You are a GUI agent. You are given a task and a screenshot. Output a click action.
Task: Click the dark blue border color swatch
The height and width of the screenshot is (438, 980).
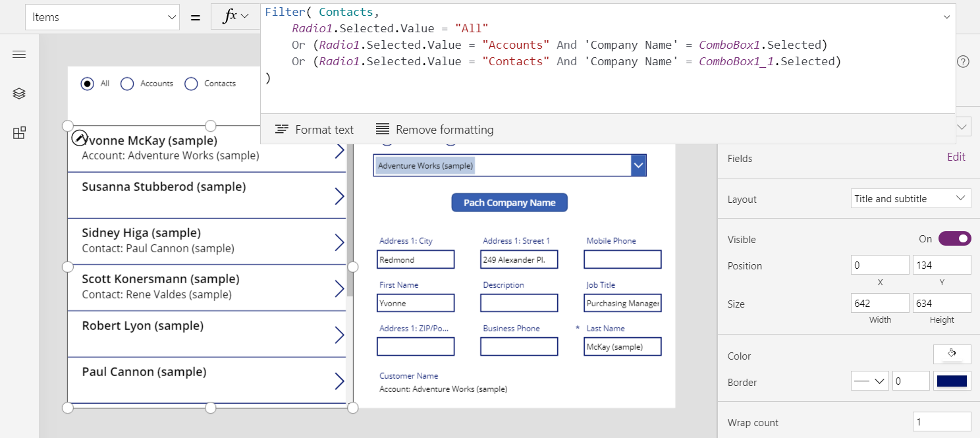pyautogui.click(x=952, y=381)
